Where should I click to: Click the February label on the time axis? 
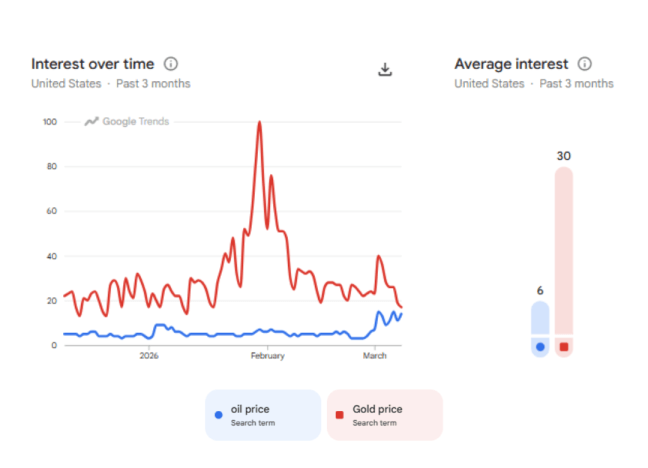(267, 356)
